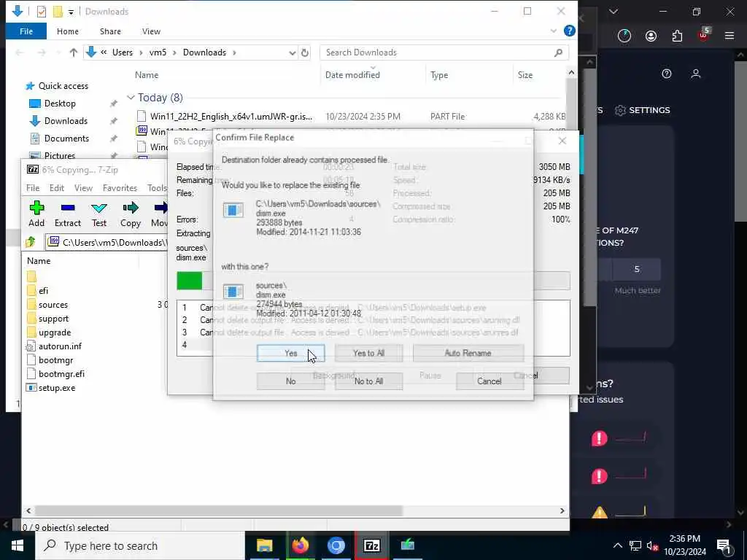
Task: Sort by Type column in Explorer
Action: pyautogui.click(x=439, y=75)
